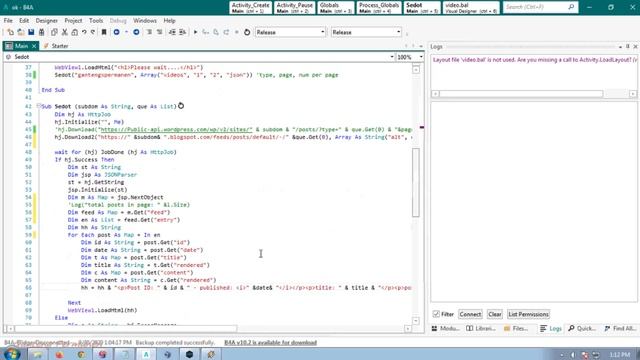The width and height of the screenshot is (640, 360).
Task: Click the magnifier icon in the search box
Action: point(571,7)
